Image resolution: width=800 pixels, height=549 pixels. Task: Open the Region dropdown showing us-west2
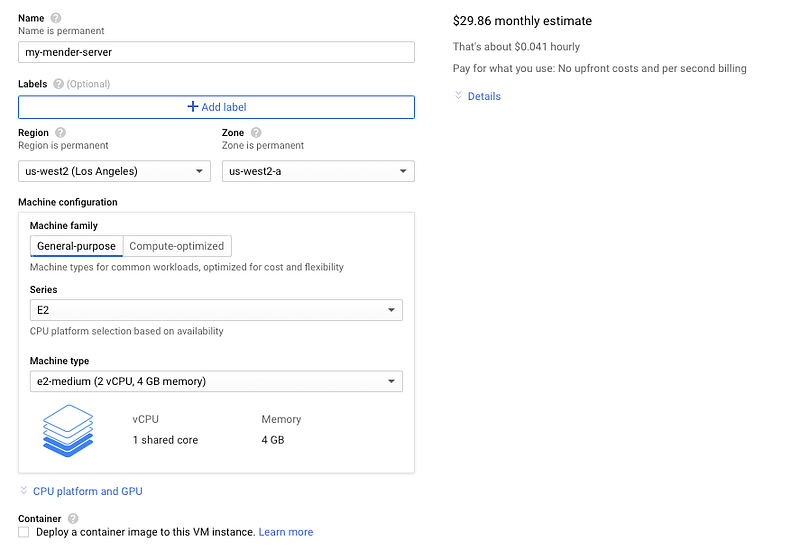tap(114, 171)
